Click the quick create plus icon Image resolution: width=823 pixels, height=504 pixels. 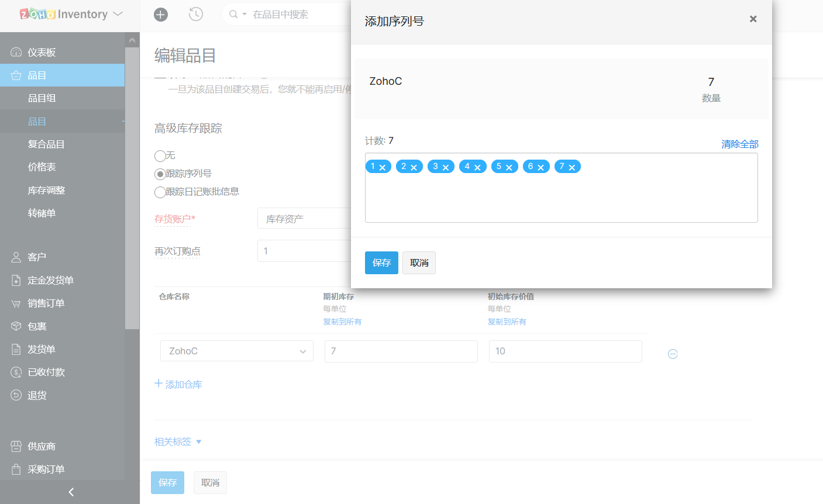click(161, 15)
